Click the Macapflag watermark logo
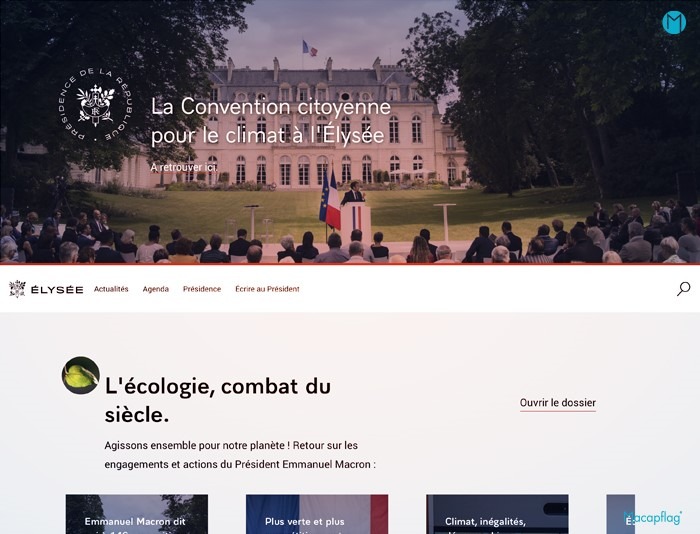The height and width of the screenshot is (534, 700). pyautogui.click(x=653, y=518)
